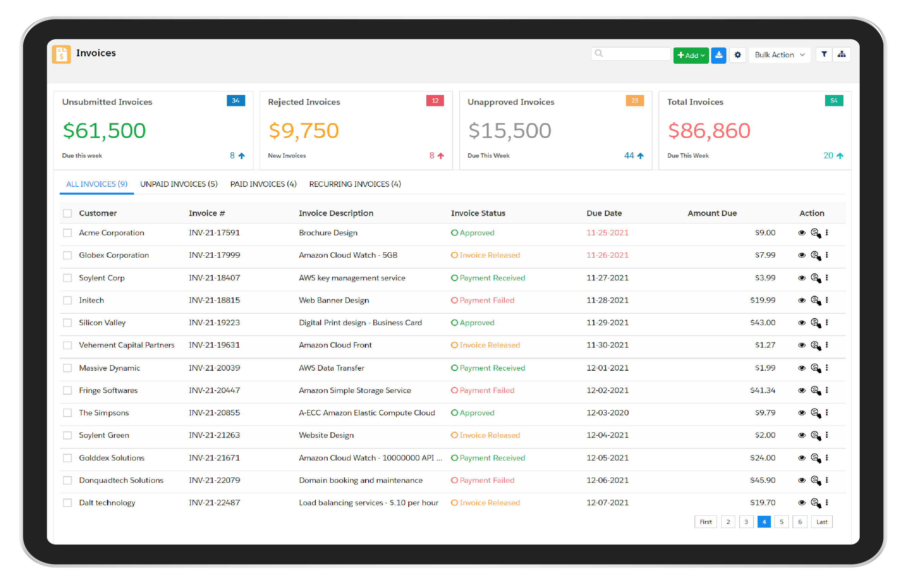
Task: Go to page 6
Action: tap(799, 522)
